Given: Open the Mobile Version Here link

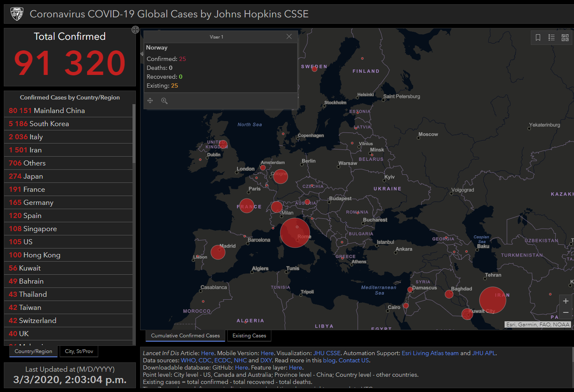Looking at the screenshot, I should click(x=267, y=353).
